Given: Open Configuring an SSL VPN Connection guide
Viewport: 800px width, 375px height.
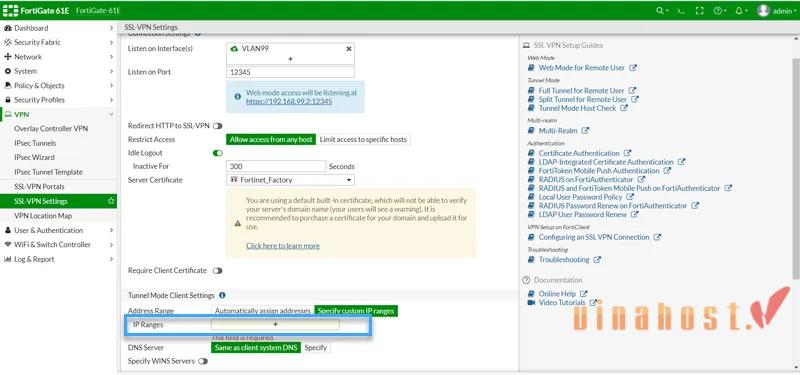Looking at the screenshot, I should point(594,237).
